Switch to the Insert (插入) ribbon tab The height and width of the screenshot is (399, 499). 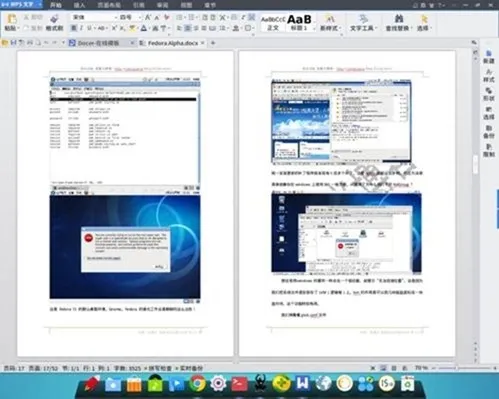point(79,5)
